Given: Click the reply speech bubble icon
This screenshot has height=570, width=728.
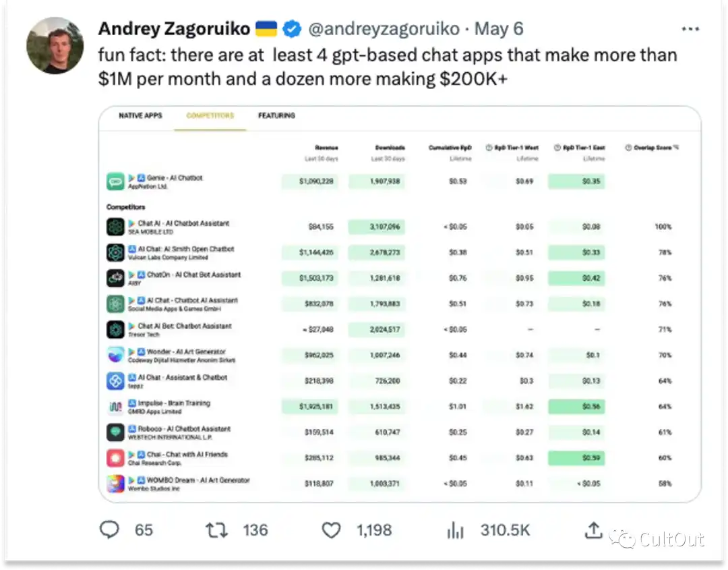Looking at the screenshot, I should coord(110,530).
